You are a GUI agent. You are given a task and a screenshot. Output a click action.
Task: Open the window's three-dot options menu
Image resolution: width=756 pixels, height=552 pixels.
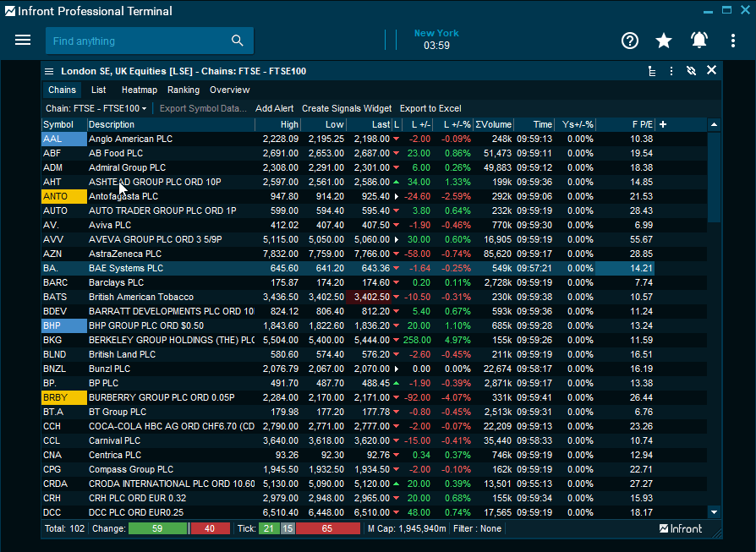671,71
